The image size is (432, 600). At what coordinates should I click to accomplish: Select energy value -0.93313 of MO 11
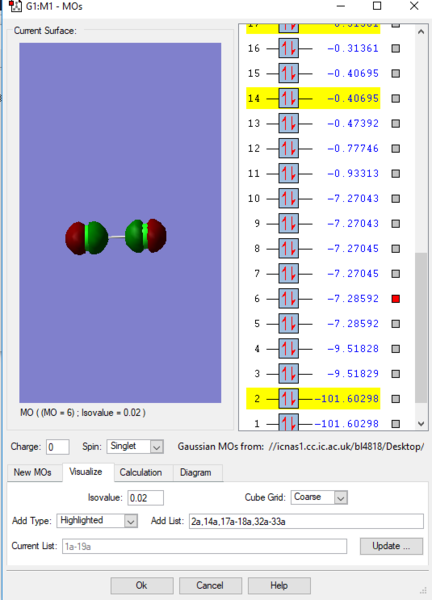click(353, 174)
